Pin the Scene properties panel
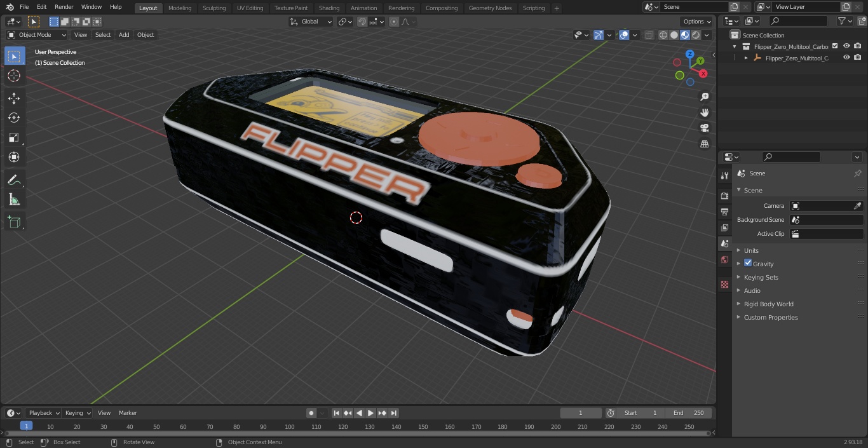 pyautogui.click(x=857, y=173)
